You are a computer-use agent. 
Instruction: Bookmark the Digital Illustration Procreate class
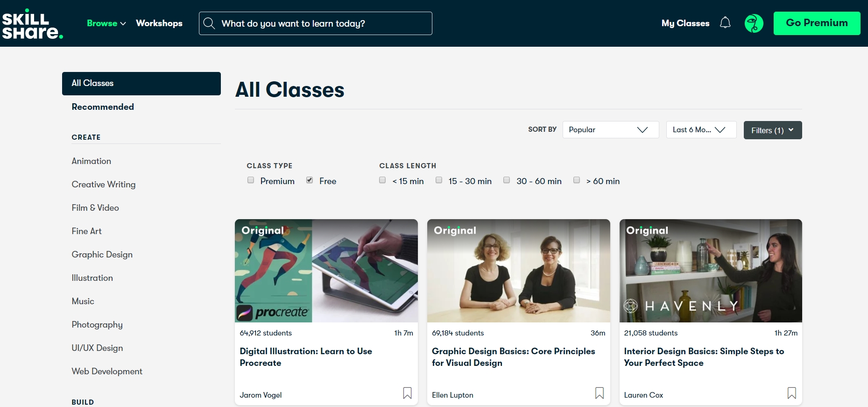[407, 393]
